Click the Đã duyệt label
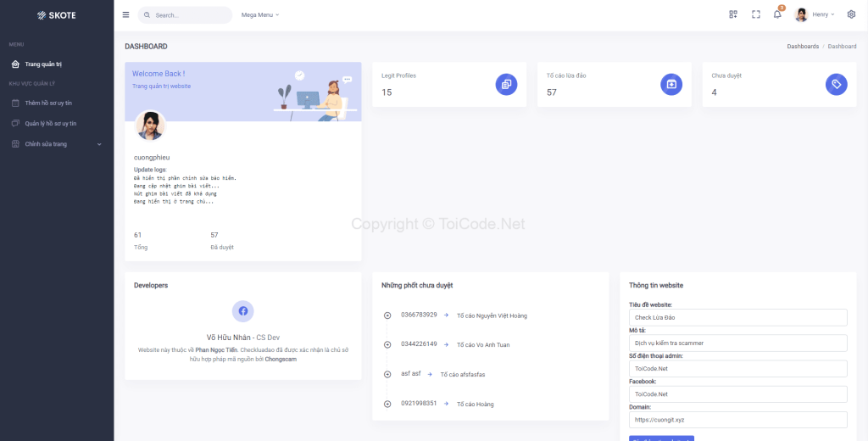This screenshot has height=441, width=868. pos(222,247)
